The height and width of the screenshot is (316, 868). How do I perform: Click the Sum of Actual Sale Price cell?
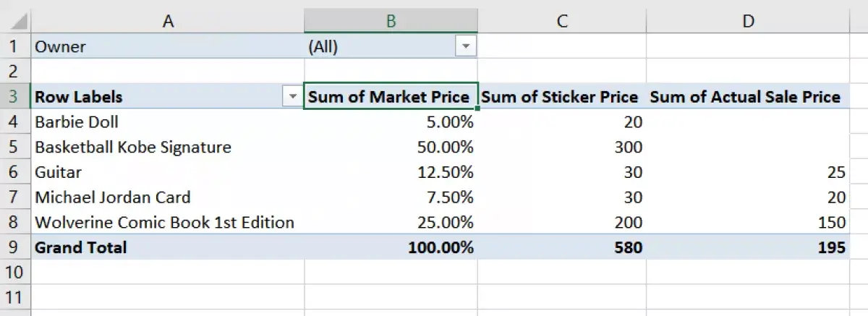748,97
